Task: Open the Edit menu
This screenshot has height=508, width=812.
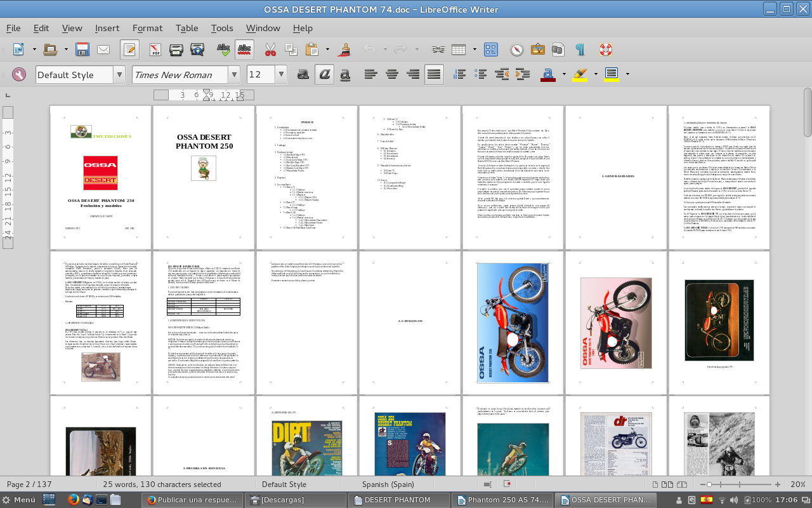Action: tap(41, 28)
